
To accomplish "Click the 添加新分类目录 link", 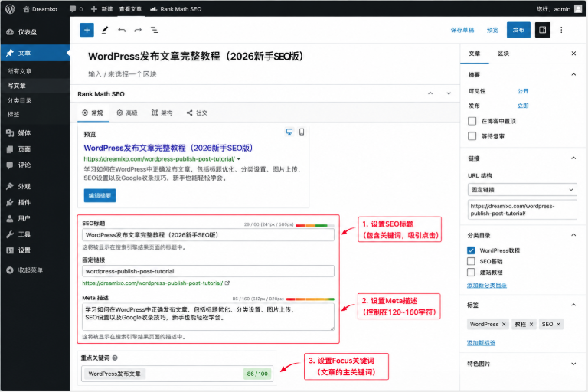I will tap(487, 286).
